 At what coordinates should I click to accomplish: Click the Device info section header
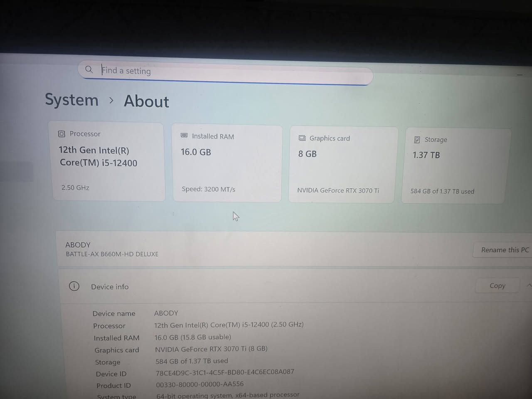click(295, 286)
